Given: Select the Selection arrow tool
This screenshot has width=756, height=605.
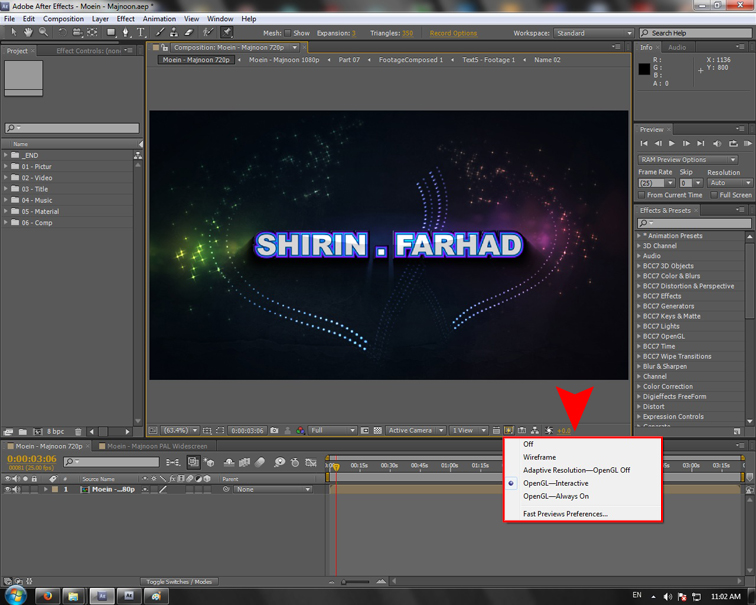Looking at the screenshot, I should click(x=14, y=32).
